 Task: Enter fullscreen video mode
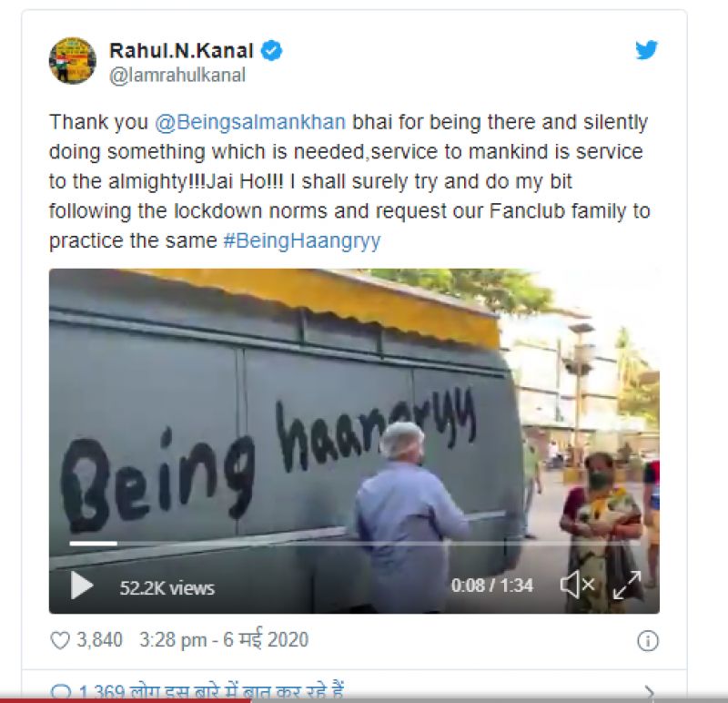(626, 586)
